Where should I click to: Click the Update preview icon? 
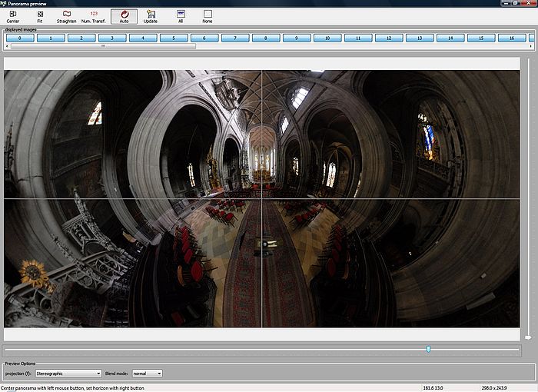click(x=151, y=16)
